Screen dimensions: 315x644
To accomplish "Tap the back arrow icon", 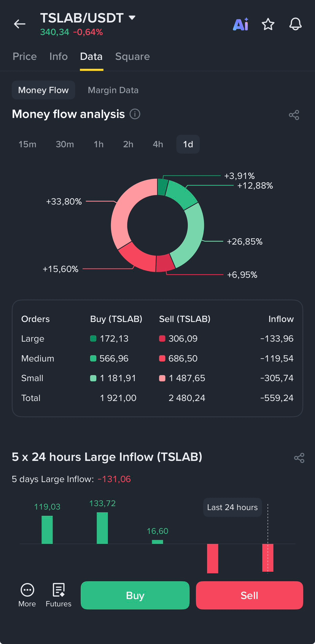I will pyautogui.click(x=20, y=24).
